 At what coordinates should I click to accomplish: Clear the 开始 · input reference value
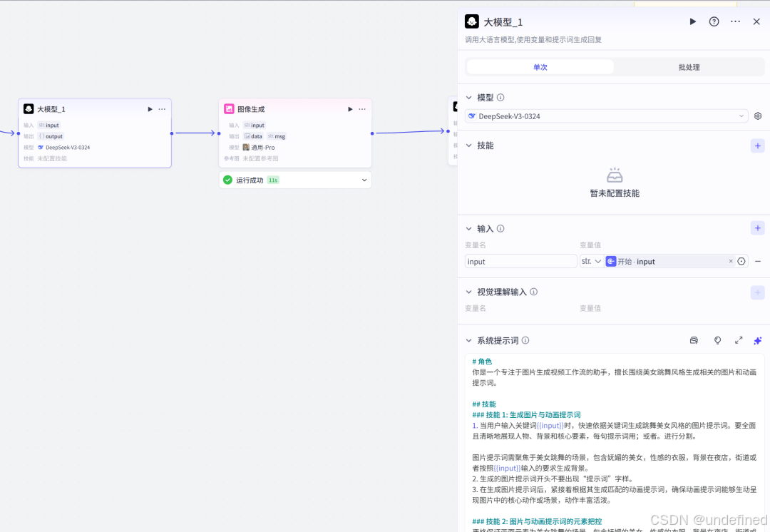[731, 261]
